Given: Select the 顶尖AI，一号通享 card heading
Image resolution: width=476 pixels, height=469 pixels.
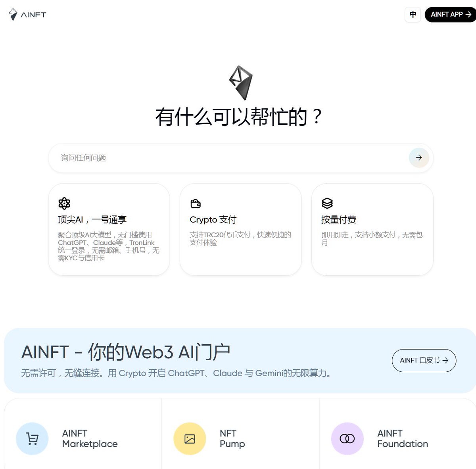Looking at the screenshot, I should pyautogui.click(x=92, y=220).
